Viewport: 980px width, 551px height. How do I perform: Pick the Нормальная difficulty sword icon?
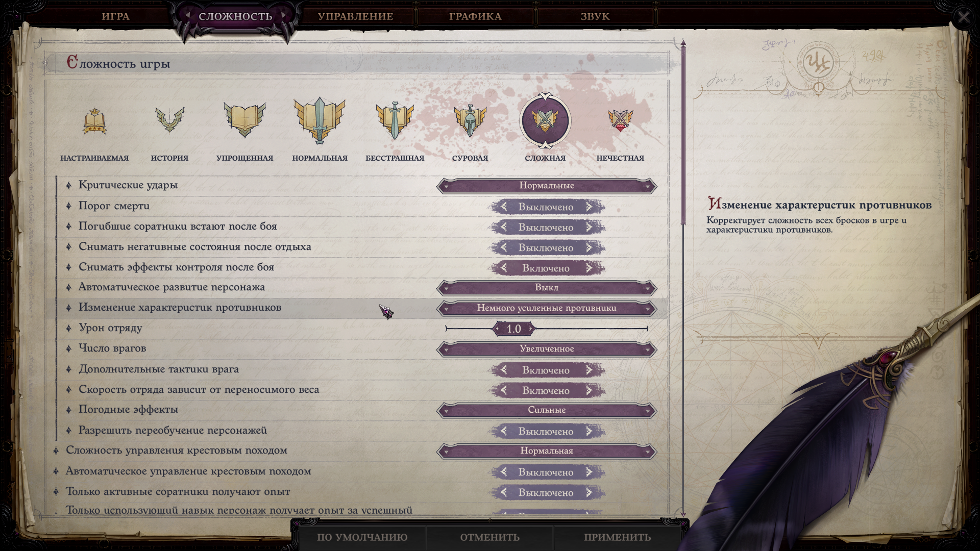pyautogui.click(x=320, y=120)
